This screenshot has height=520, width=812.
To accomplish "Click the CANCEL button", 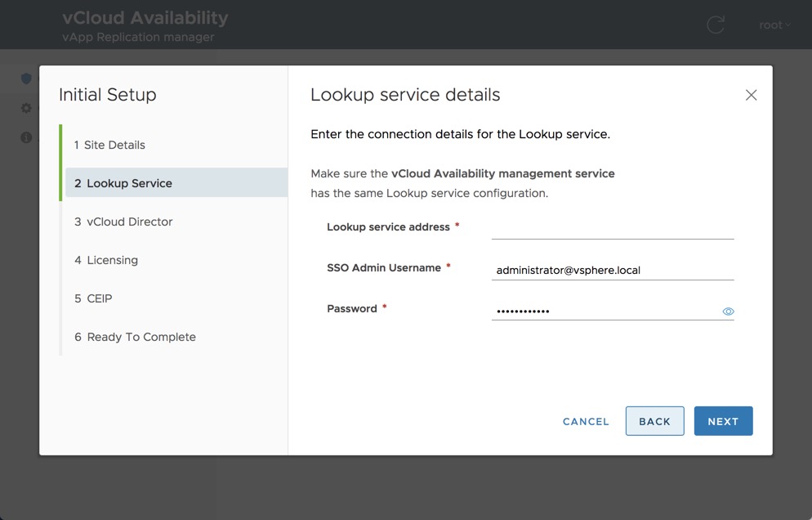I will point(586,422).
